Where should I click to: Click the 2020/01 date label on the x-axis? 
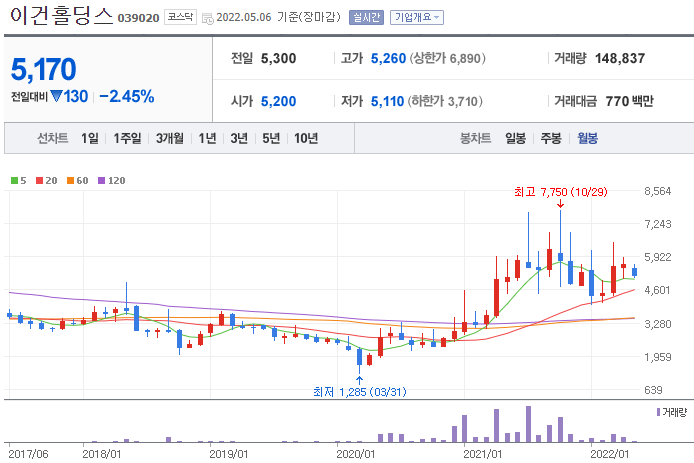pyautogui.click(x=355, y=454)
